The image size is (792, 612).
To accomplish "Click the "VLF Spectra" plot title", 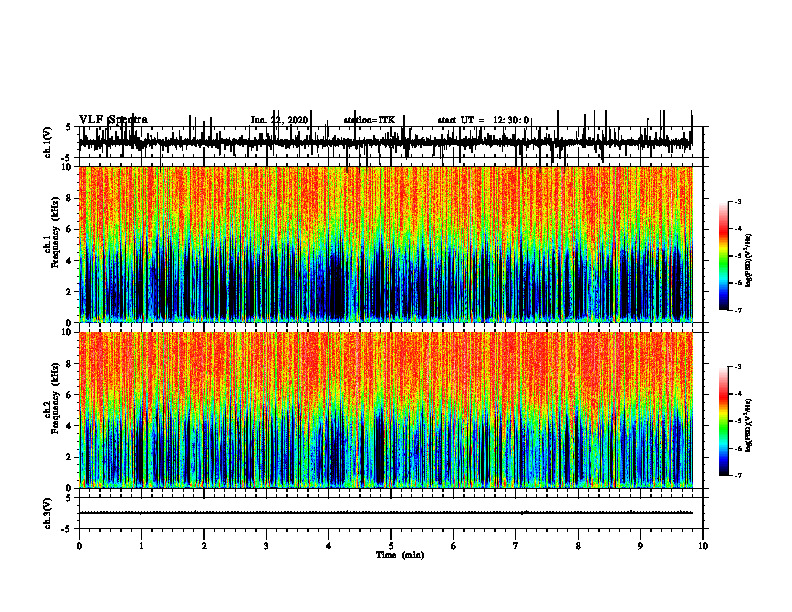I will point(113,120).
